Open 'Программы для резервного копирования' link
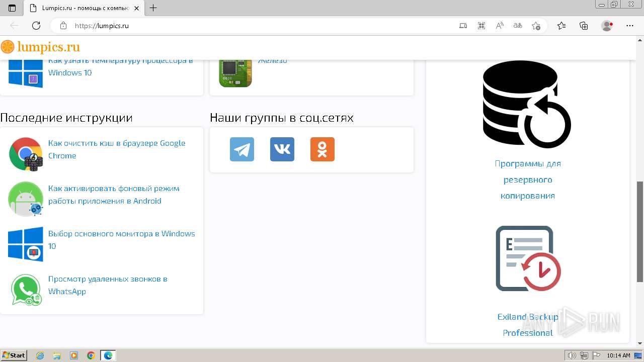This screenshot has width=644, height=362. 528,179
